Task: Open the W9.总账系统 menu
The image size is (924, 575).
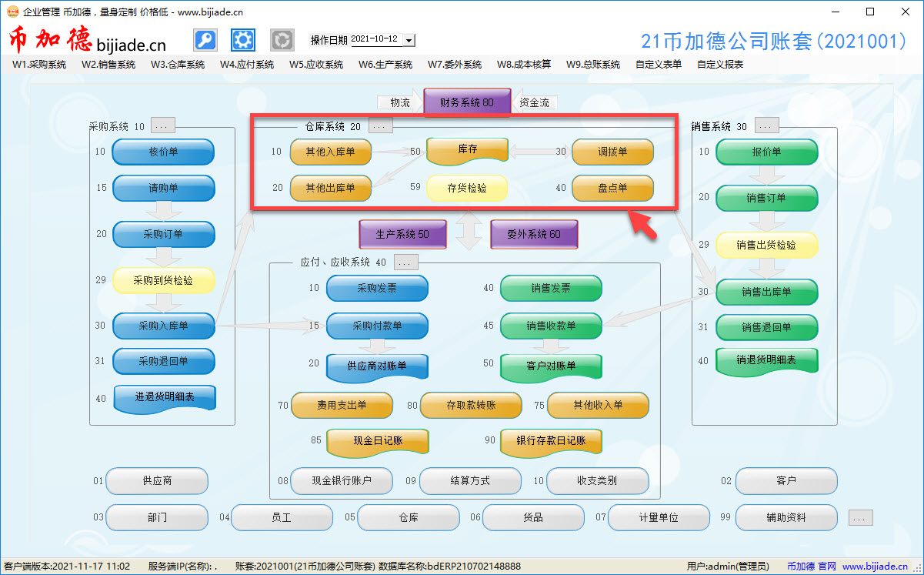Action: 593,65
